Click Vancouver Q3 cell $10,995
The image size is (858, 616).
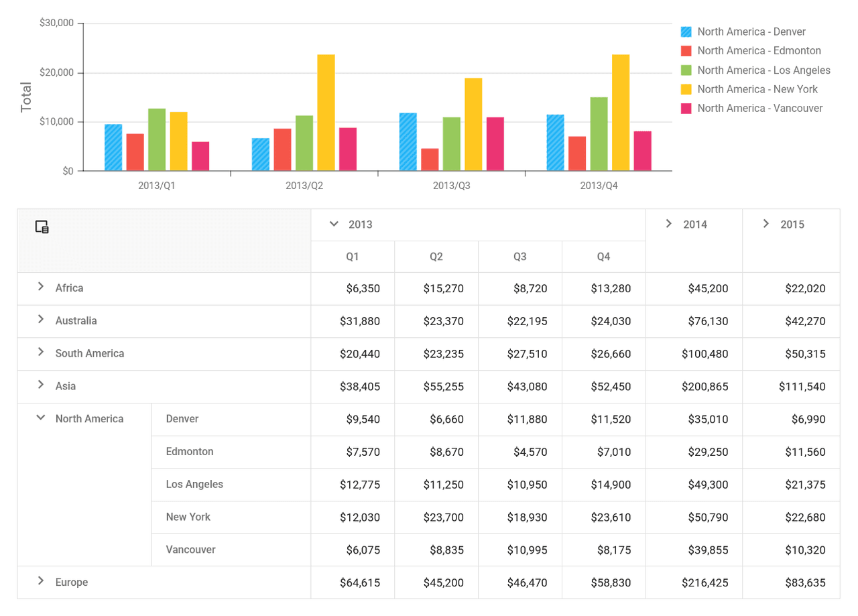(520, 550)
